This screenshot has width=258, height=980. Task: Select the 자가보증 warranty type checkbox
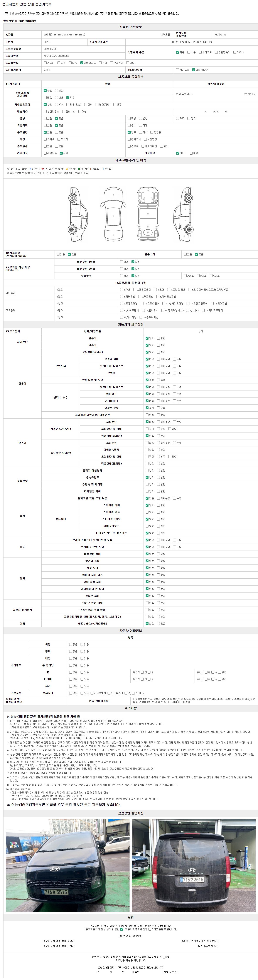[178, 70]
